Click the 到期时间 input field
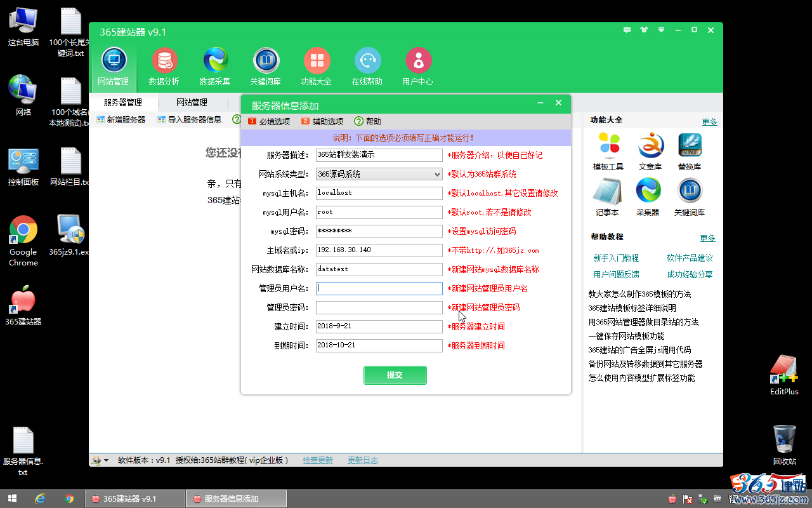Image resolution: width=812 pixels, height=508 pixels. 379,345
